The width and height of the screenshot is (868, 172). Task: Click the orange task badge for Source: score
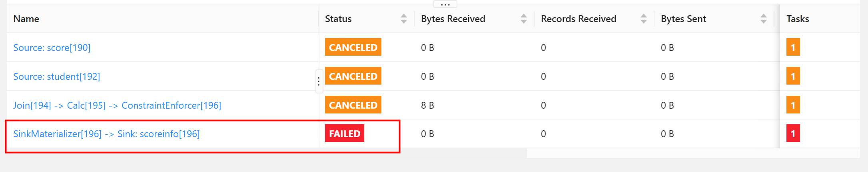pyautogui.click(x=793, y=47)
